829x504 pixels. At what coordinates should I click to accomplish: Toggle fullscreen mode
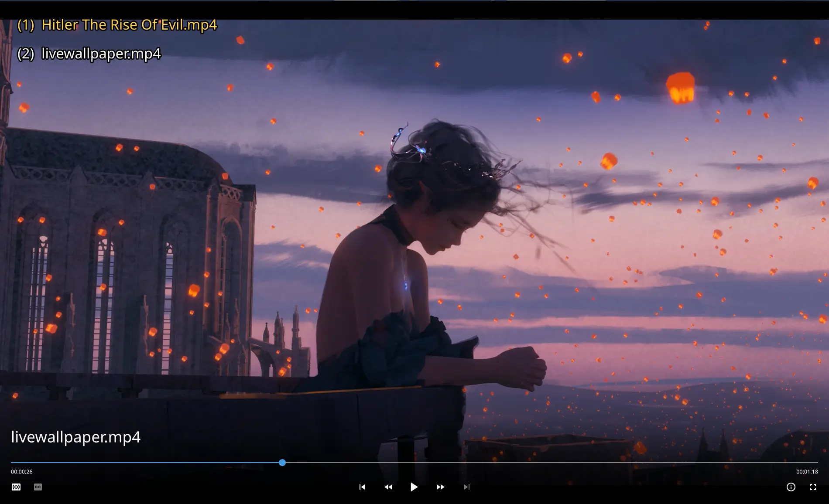click(812, 487)
